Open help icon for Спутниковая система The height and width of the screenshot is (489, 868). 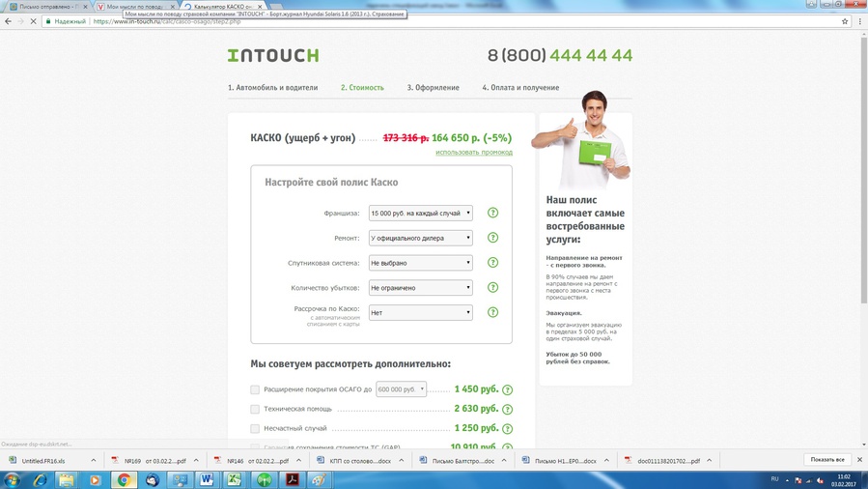click(492, 263)
